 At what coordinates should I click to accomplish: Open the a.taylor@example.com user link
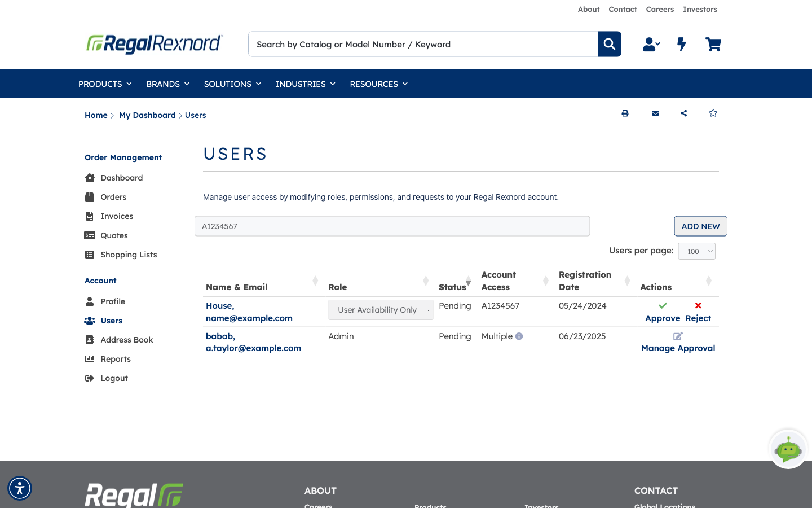(x=253, y=348)
